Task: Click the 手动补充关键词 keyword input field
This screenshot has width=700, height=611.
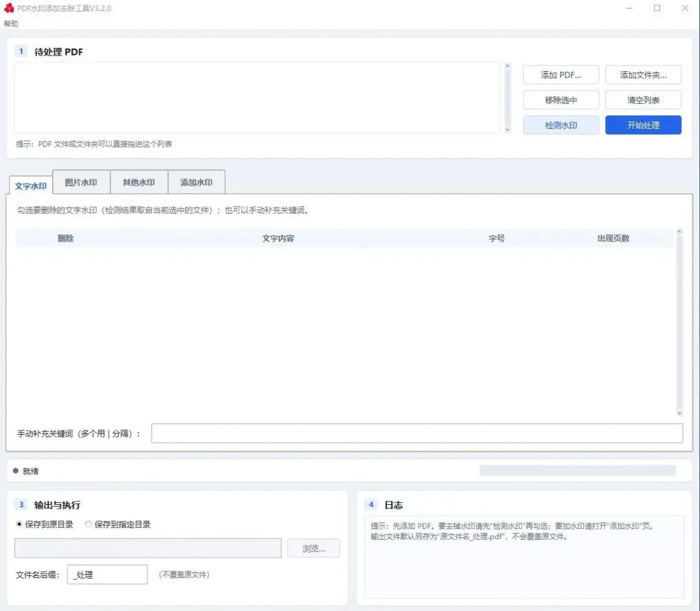Action: point(417,433)
